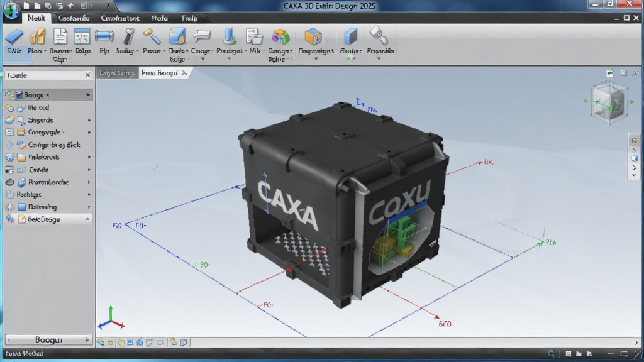The height and width of the screenshot is (362, 644).
Task: Select the Preser hammer tool
Action: point(152,41)
